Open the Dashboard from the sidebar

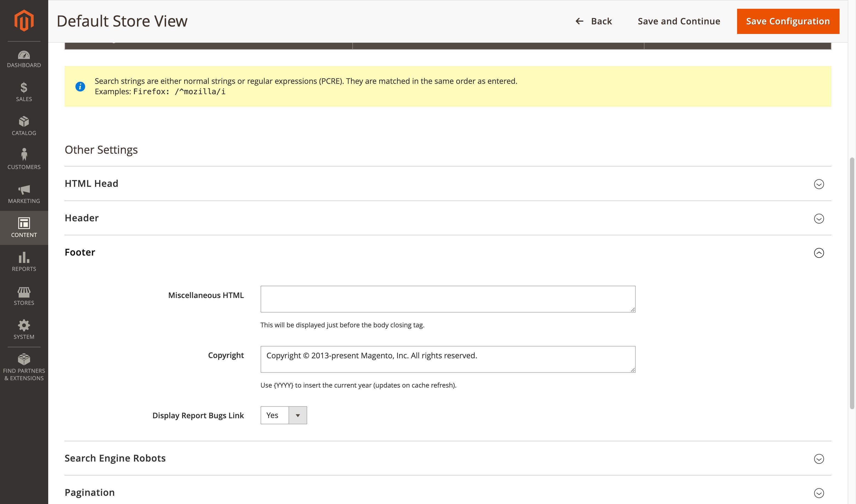coord(24,58)
